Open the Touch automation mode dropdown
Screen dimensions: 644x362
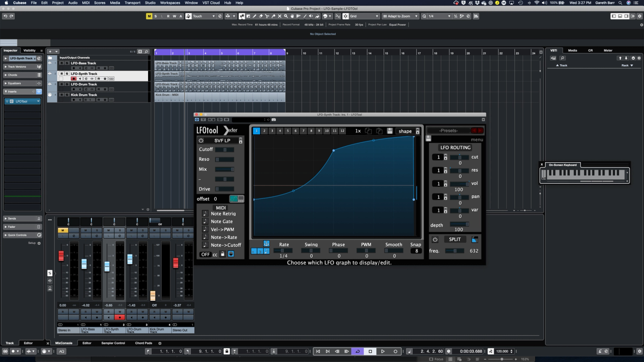pyautogui.click(x=204, y=16)
